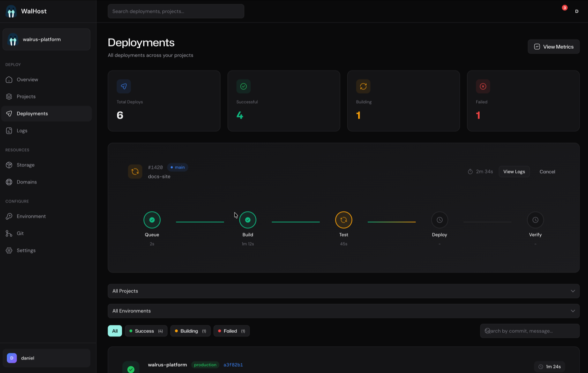
Task: Open the walrus-platform workspace switcher
Action: coord(47,39)
